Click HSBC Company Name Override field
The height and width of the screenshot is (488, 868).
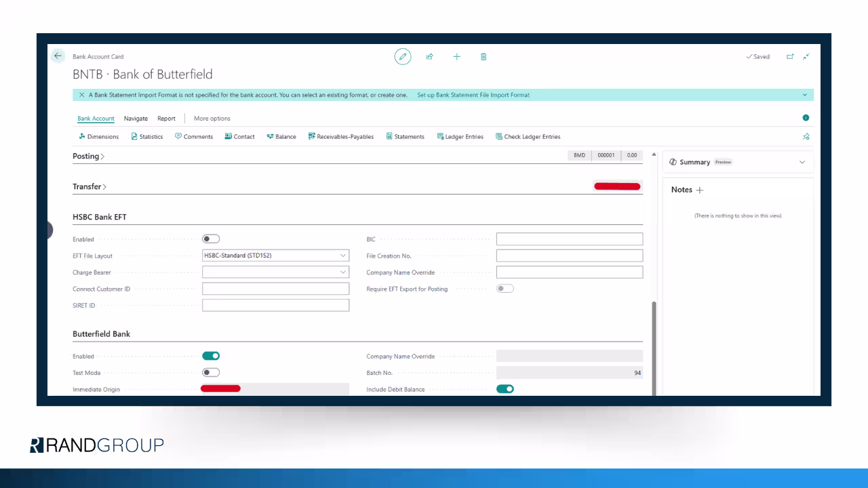[570, 272]
